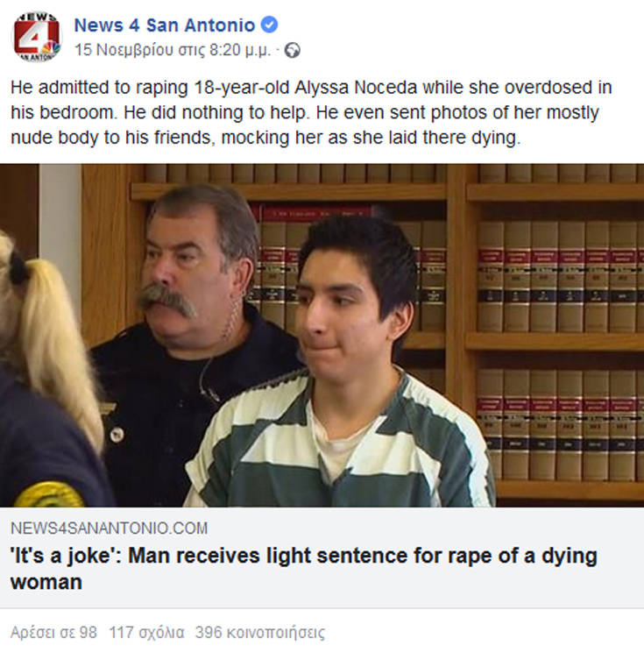Click the NBC peacock in the page avatar
This screenshot has height=667, width=644.
click(x=51, y=48)
